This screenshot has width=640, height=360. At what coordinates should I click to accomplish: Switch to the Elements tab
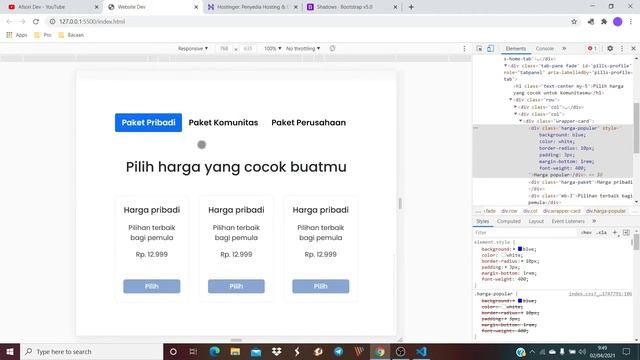click(516, 49)
